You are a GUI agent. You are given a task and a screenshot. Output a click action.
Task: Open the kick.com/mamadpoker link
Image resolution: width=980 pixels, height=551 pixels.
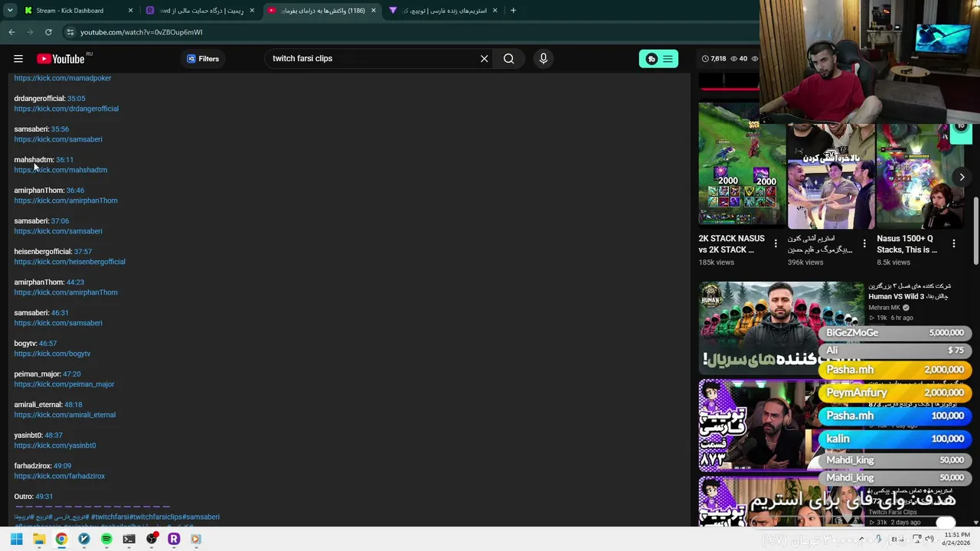pos(63,78)
